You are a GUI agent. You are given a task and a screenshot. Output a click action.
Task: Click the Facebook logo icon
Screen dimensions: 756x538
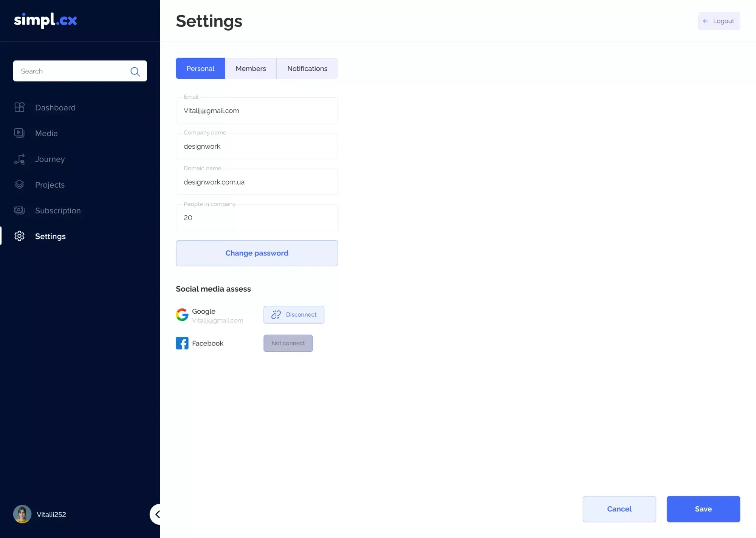tap(182, 343)
